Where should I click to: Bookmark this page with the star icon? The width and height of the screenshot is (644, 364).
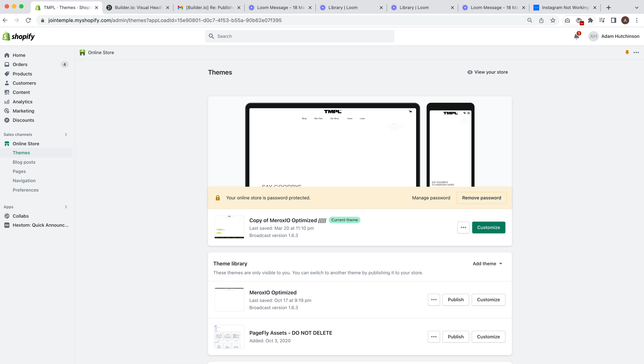[553, 20]
